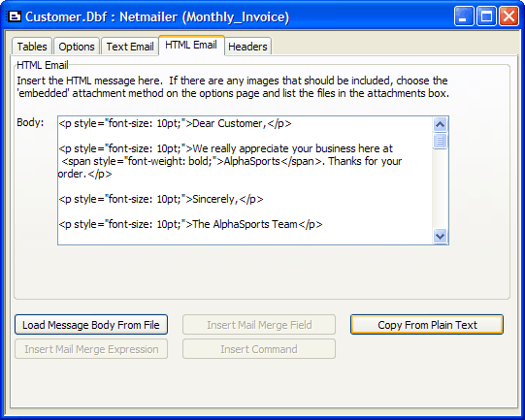Click the Insert Command button

(259, 349)
